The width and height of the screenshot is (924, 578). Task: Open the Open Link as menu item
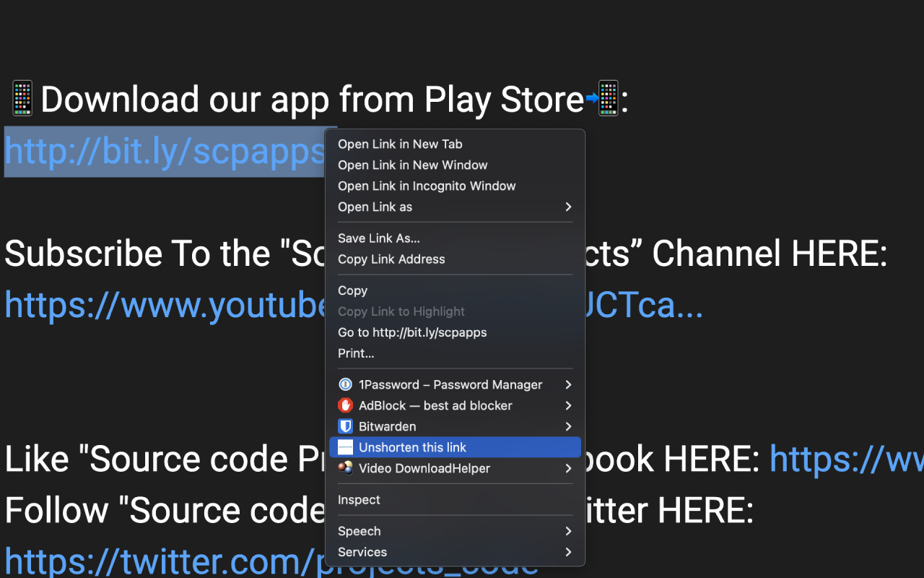coord(455,207)
